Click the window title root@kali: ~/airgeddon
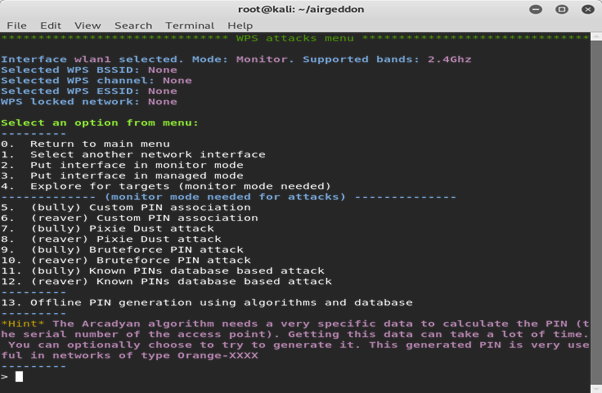 (x=301, y=9)
